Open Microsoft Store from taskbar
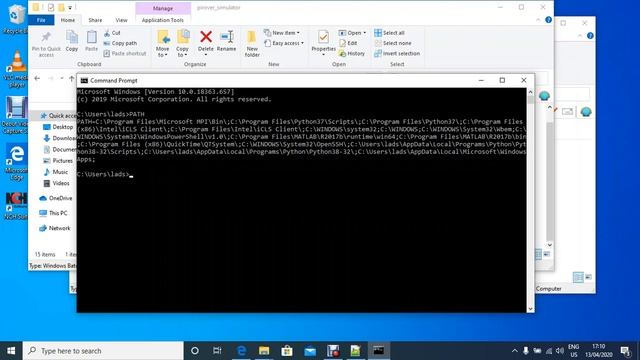This screenshot has height=360, width=640. point(287,351)
